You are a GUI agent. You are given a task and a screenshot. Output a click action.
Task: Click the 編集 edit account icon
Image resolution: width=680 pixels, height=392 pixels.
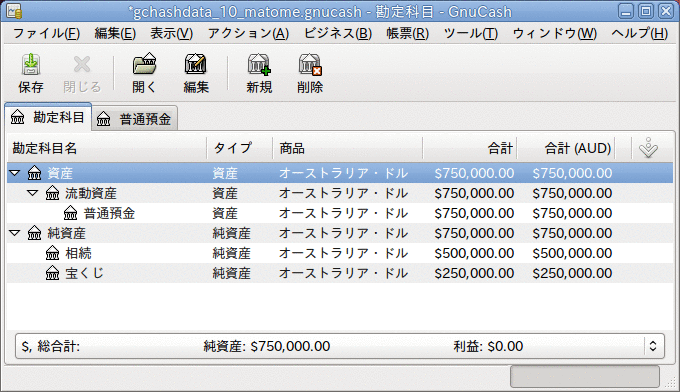tap(196, 65)
